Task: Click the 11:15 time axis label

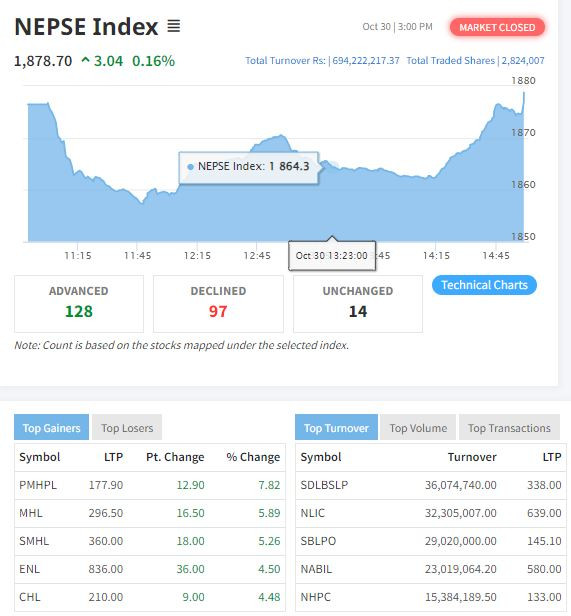Action: (x=78, y=256)
